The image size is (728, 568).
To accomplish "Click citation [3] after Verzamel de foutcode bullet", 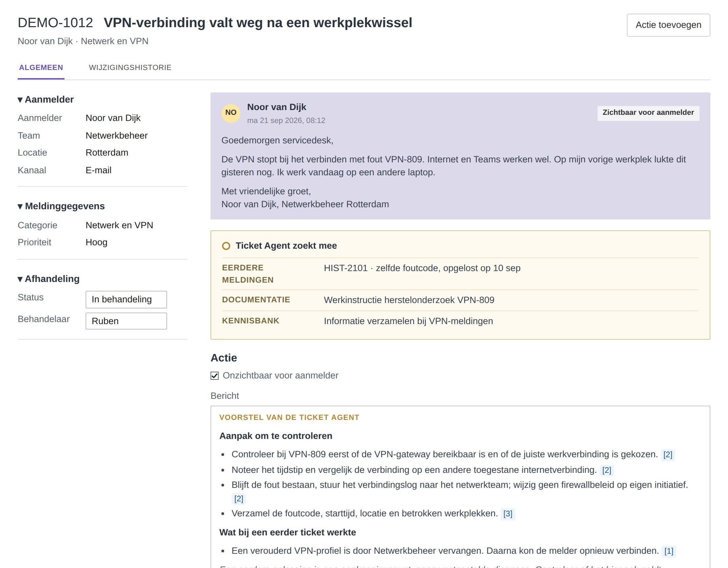I will coord(508,514).
